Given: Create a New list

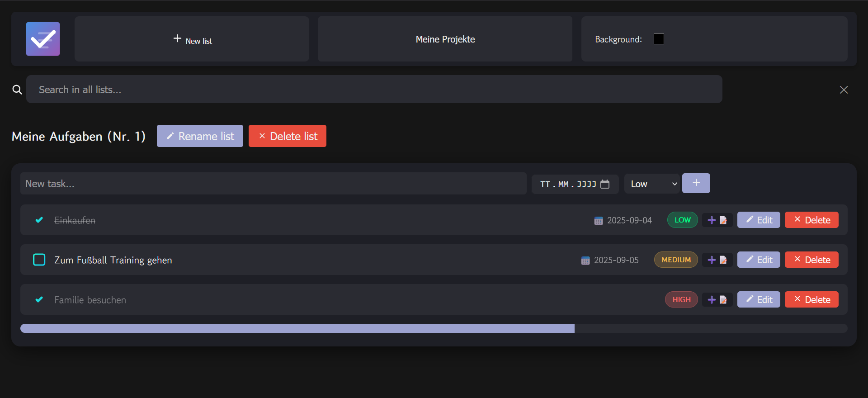Looking at the screenshot, I should (192, 39).
